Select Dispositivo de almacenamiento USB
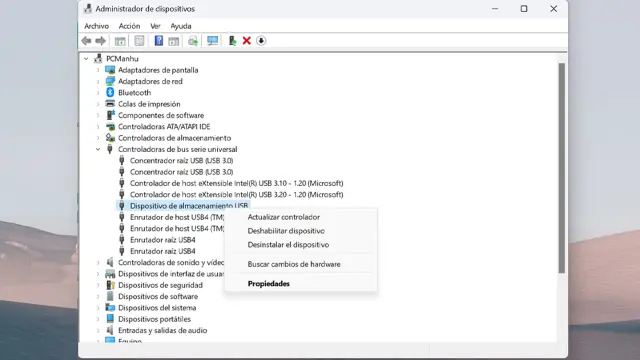 click(x=189, y=206)
